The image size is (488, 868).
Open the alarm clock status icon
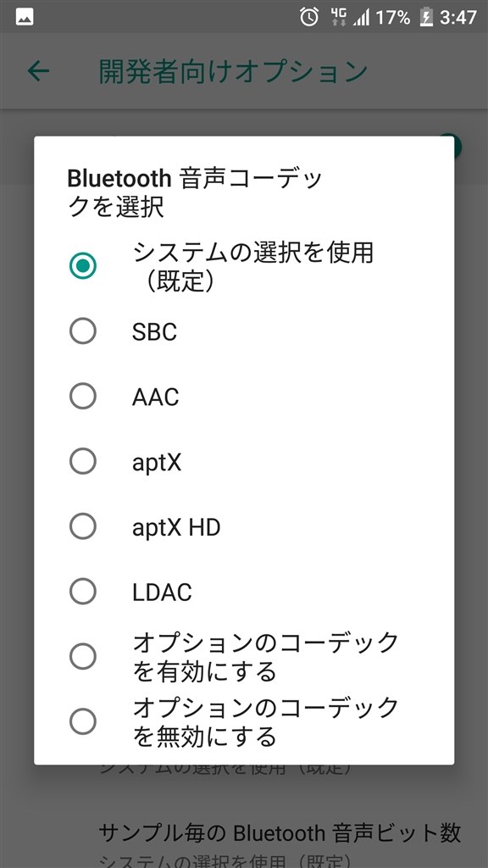point(309,17)
